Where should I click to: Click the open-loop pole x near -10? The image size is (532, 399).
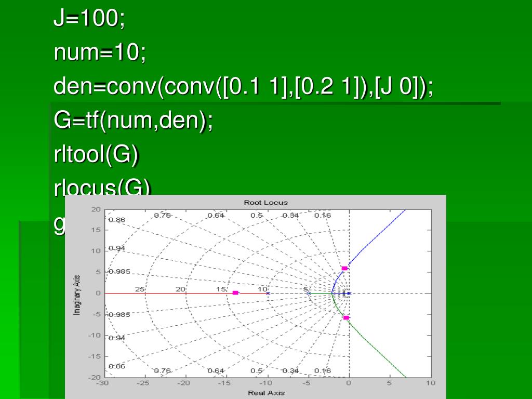click(x=268, y=293)
